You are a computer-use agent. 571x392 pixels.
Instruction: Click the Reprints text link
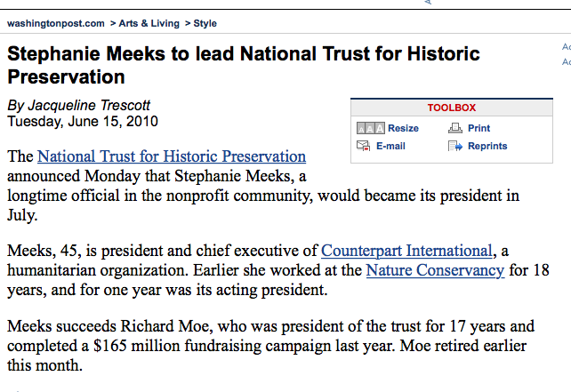pos(487,147)
